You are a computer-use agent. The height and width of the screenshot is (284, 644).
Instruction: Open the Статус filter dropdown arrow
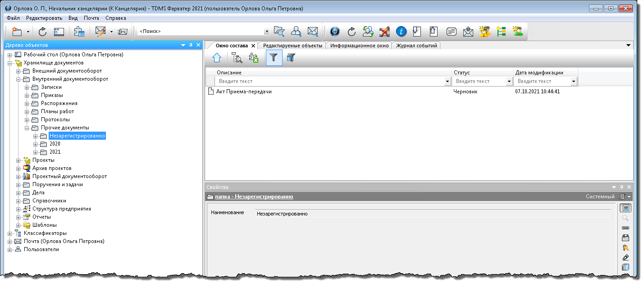pos(509,82)
